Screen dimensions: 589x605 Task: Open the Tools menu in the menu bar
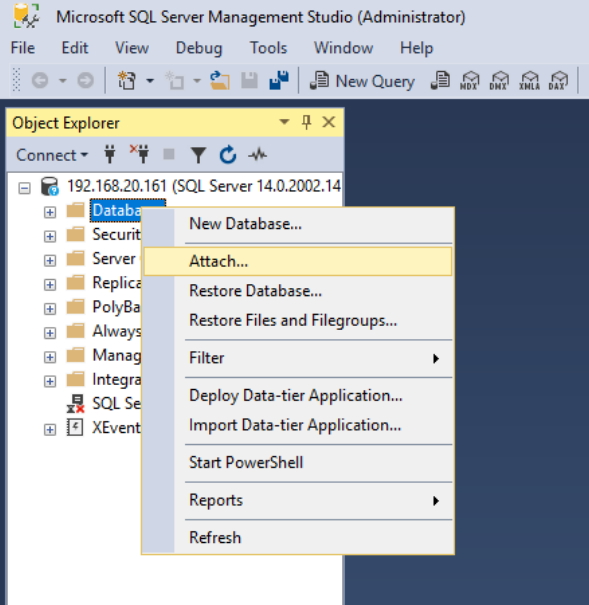click(268, 48)
